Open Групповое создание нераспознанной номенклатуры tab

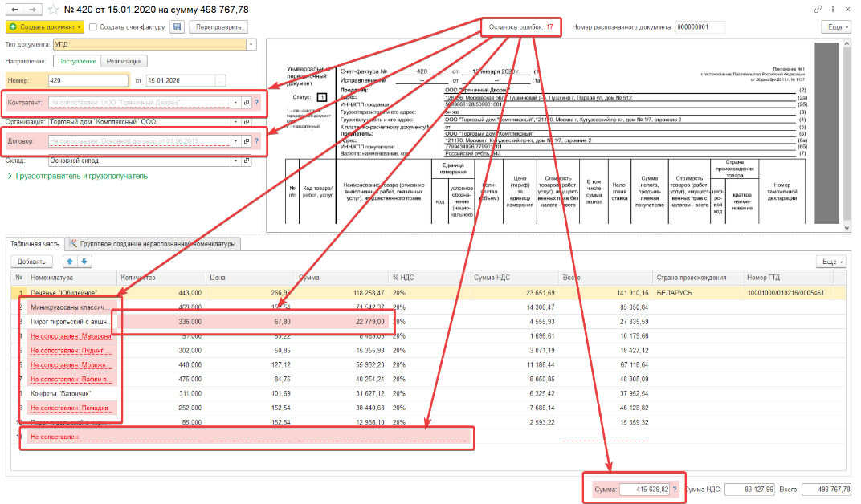pyautogui.click(x=152, y=243)
